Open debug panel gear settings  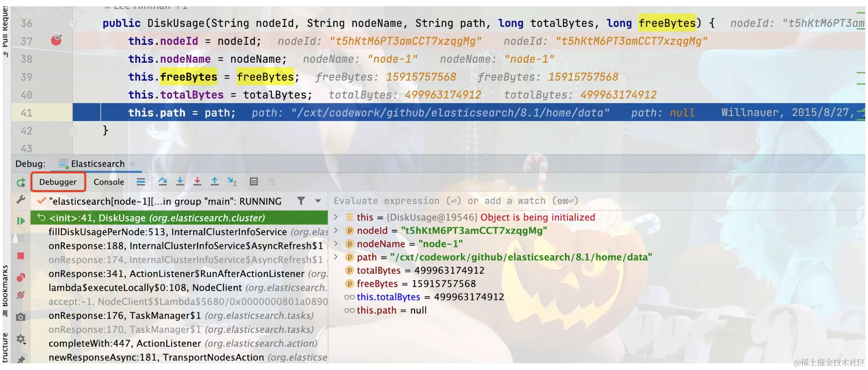click(21, 339)
